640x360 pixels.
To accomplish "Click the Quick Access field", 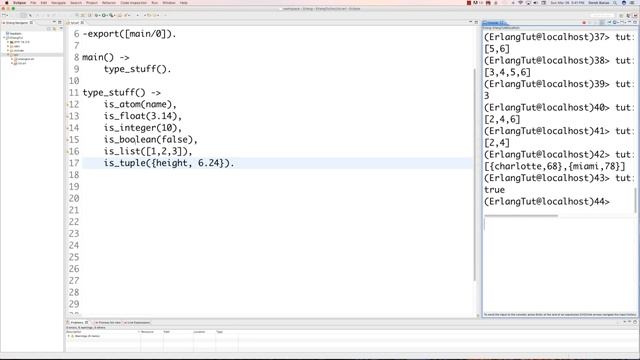I will click(602, 15).
